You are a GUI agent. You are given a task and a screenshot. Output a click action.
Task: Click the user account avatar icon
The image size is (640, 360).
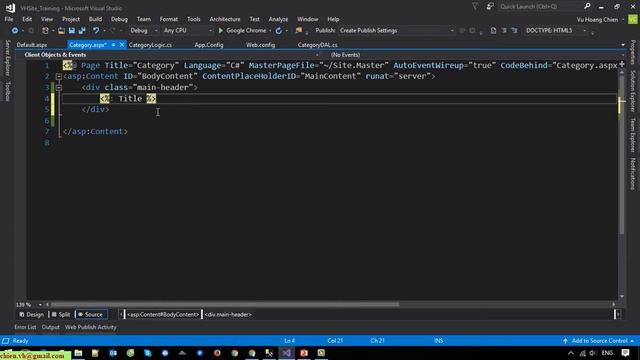[x=633, y=19]
